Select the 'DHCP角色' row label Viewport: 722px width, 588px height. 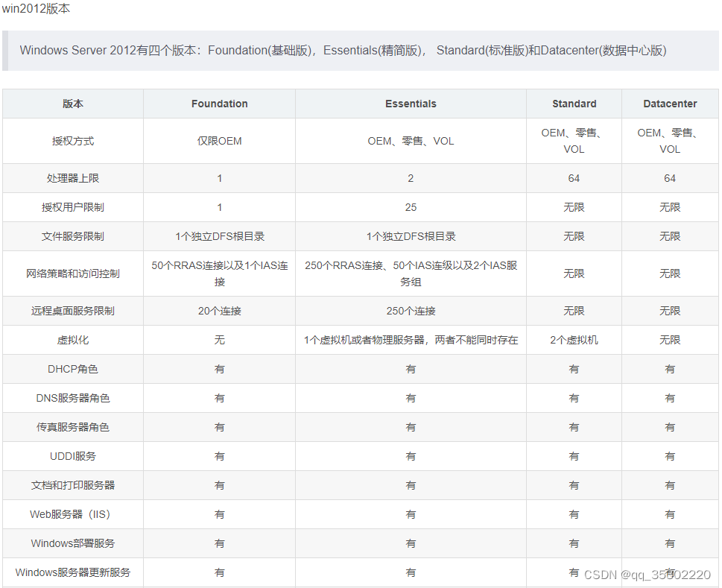tap(73, 369)
